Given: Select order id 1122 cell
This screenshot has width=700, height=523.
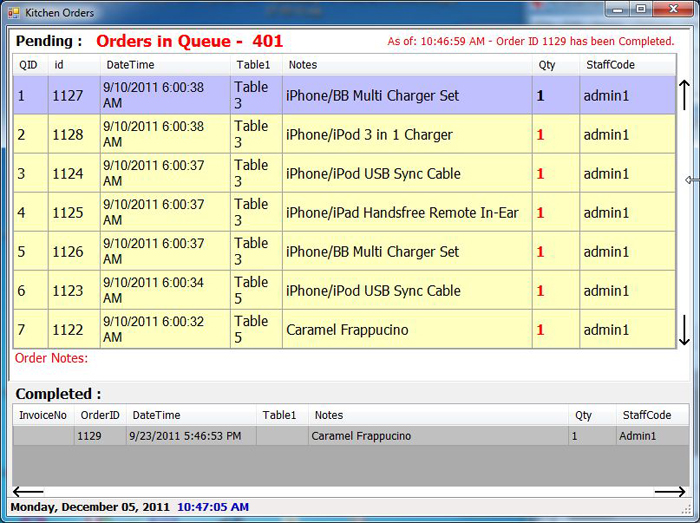Looking at the screenshot, I should (x=74, y=329).
